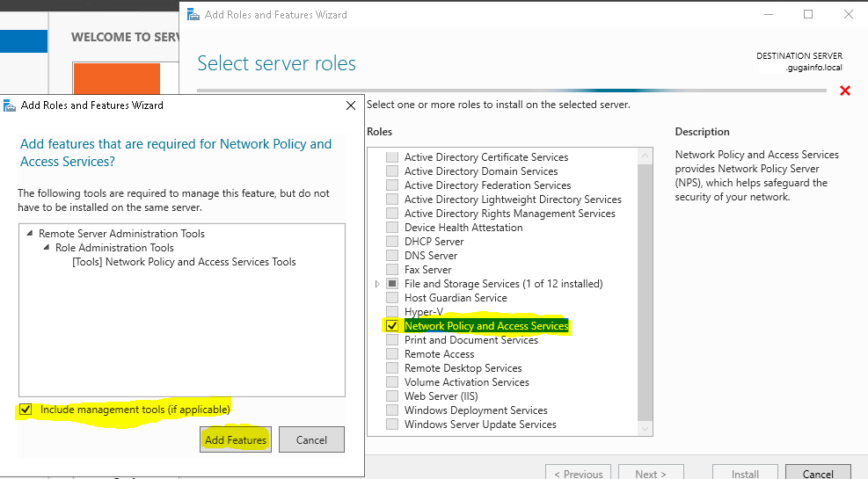Minimize the main wizard window

[x=768, y=14]
